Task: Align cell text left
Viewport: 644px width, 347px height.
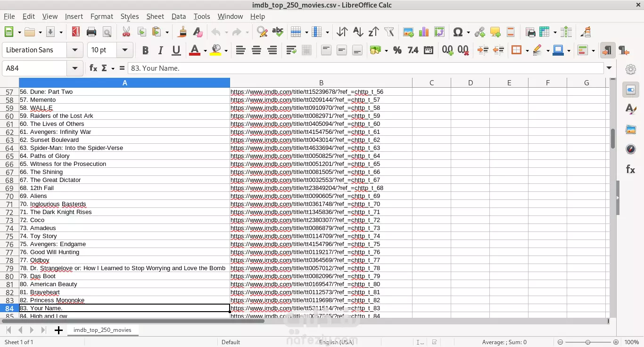Action: (240, 50)
